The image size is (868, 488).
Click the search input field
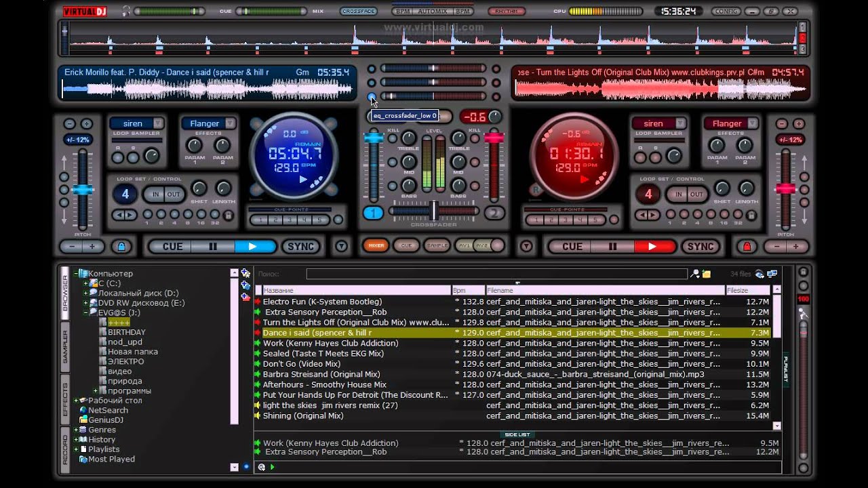coord(496,274)
